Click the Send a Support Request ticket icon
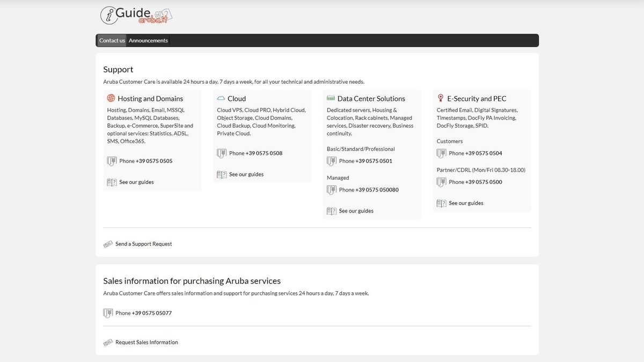This screenshot has height=362, width=644. [108, 244]
